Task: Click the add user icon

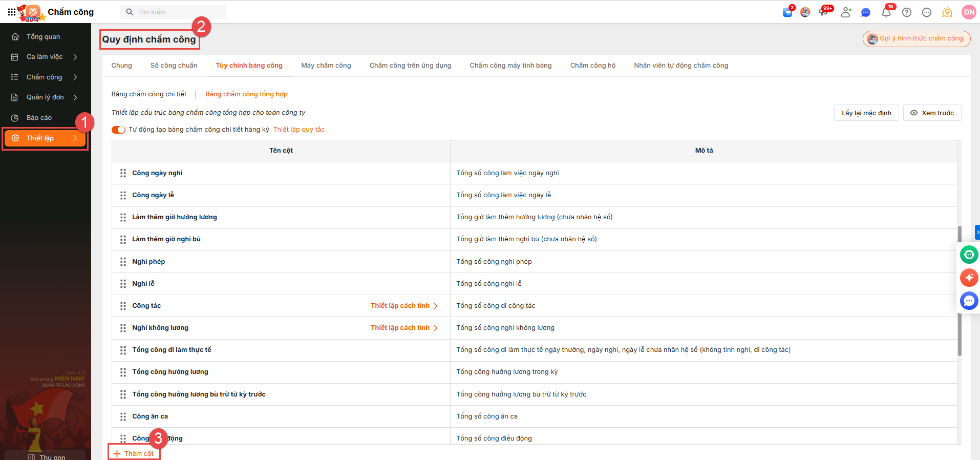Action: coord(846,12)
